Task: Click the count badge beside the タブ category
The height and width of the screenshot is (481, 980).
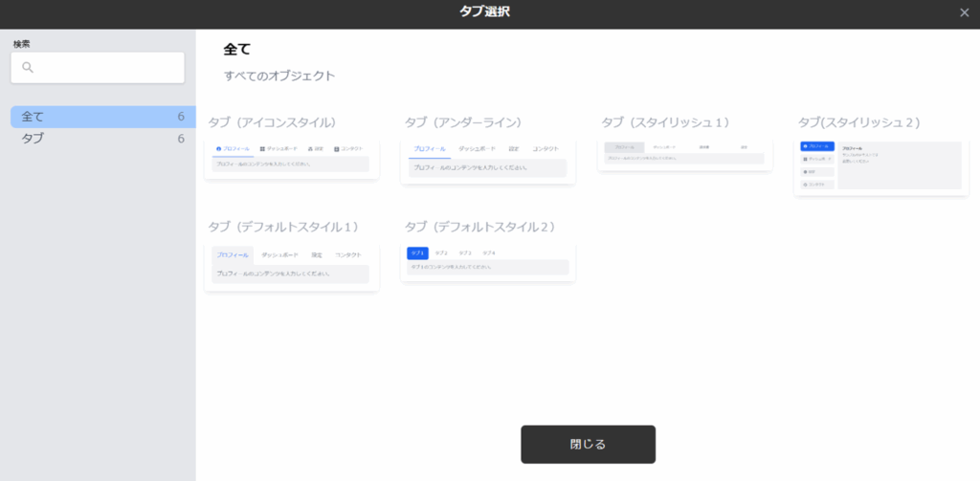Action: (181, 139)
